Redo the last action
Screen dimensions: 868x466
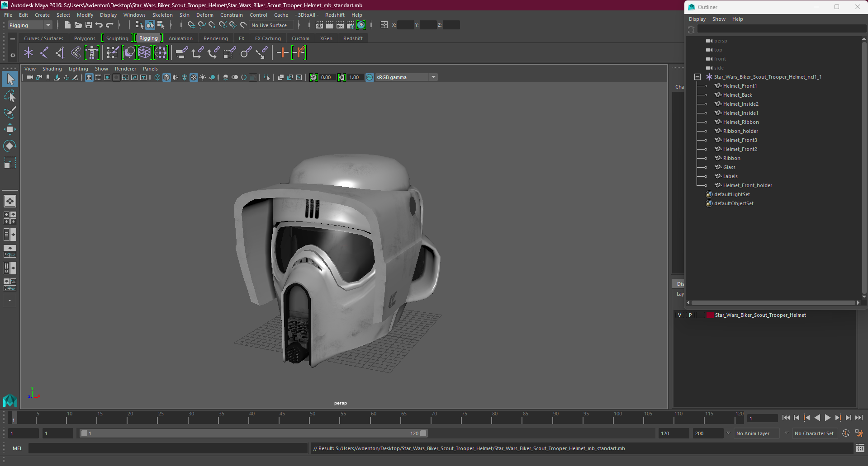click(x=110, y=25)
